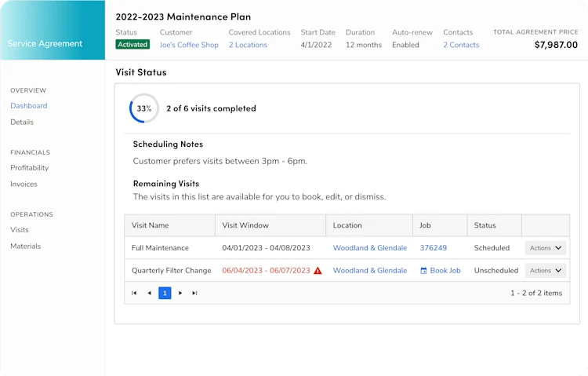Select page 1 in pagination
This screenshot has height=376, width=588.
tap(165, 293)
